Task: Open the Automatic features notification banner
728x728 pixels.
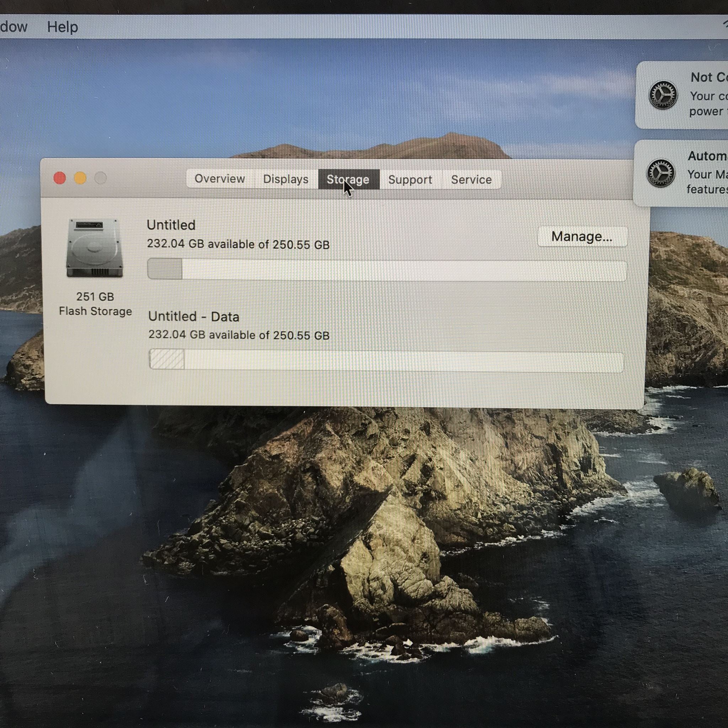Action: [x=701, y=173]
